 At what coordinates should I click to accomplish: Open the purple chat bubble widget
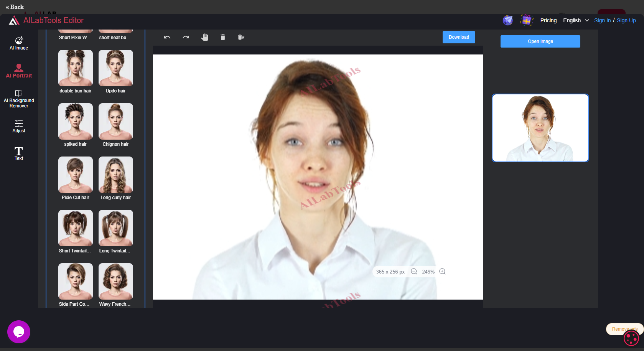(19, 332)
